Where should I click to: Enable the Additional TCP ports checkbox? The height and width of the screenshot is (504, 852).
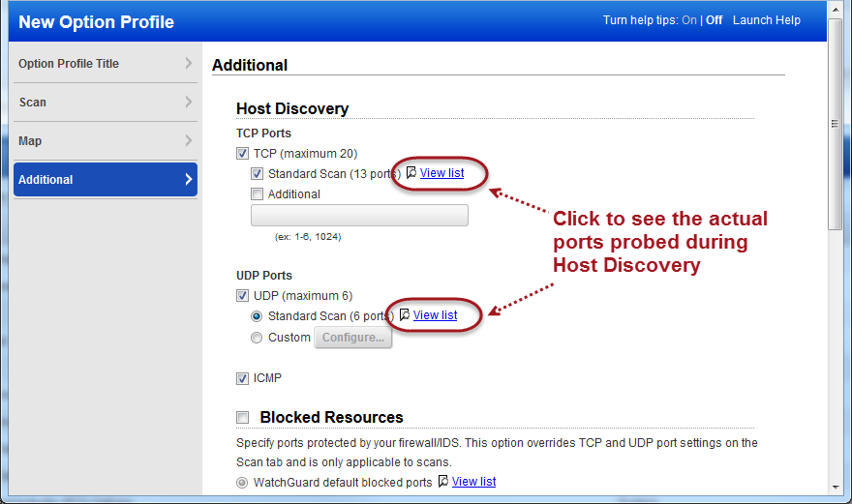tap(258, 194)
